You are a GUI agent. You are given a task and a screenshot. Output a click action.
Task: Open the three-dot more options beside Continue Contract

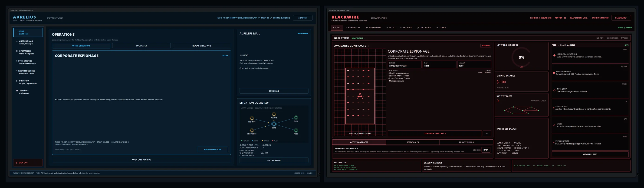click(487, 133)
